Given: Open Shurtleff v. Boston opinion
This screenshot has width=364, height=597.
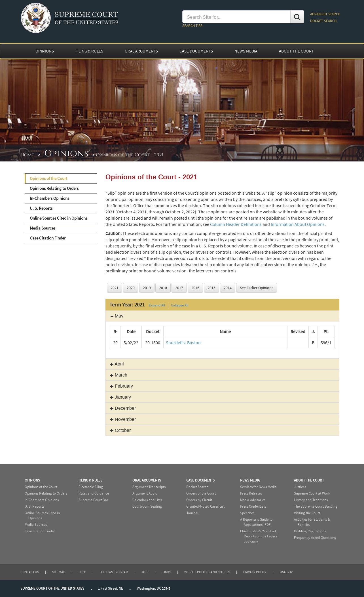Looking at the screenshot, I should (x=183, y=342).
